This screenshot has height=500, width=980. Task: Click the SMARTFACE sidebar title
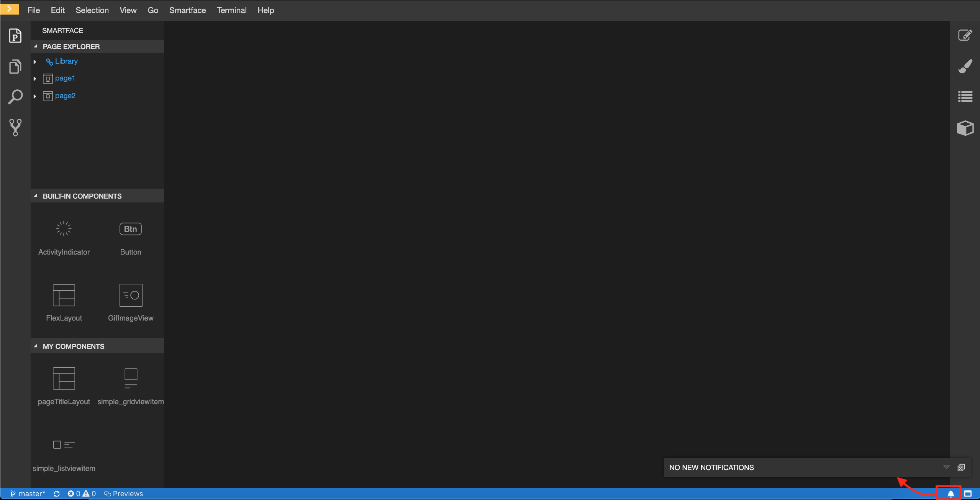[62, 30]
